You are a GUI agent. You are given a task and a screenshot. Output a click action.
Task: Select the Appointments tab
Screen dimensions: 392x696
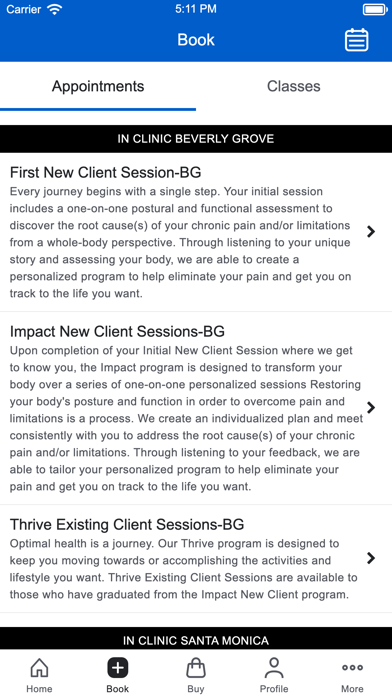pos(98,86)
